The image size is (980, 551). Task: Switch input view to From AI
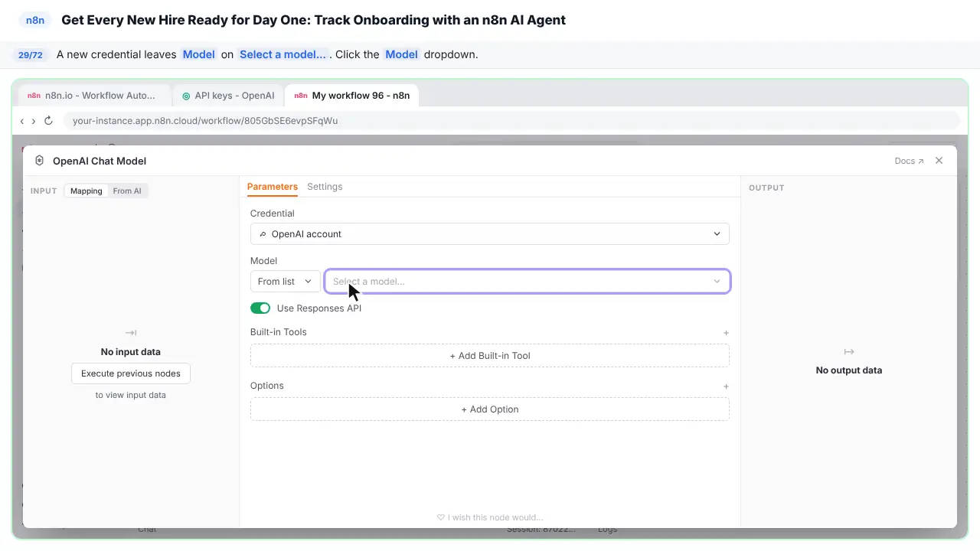coord(127,191)
